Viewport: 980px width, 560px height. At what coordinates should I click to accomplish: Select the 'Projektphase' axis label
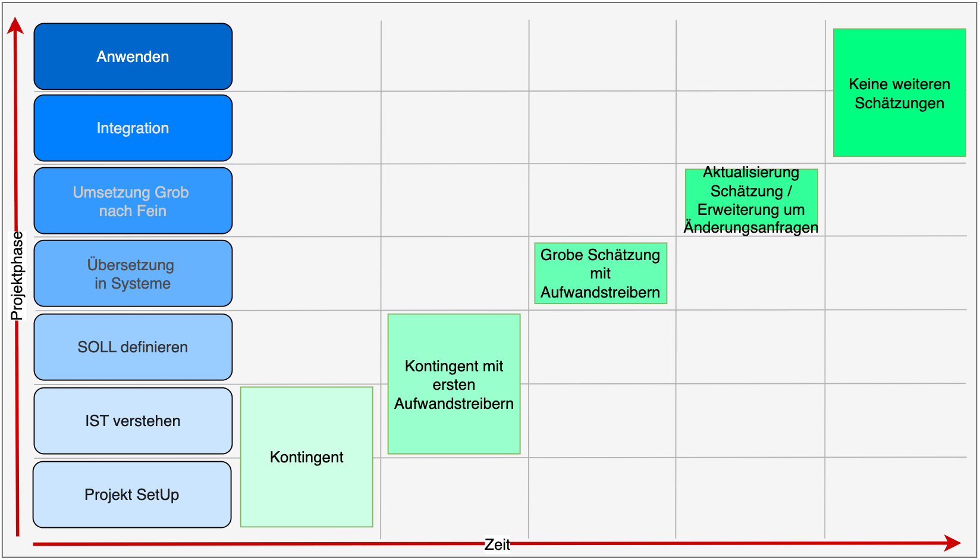17,276
